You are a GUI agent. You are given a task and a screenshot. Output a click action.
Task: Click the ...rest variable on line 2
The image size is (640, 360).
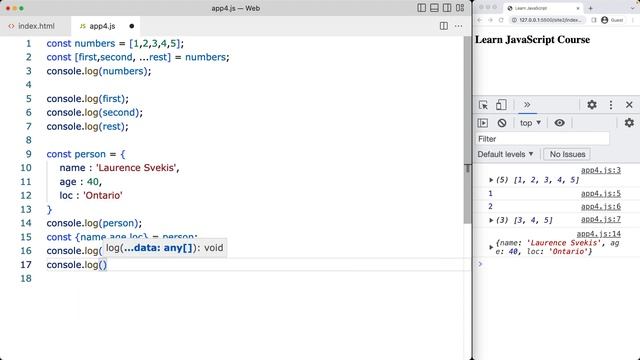pyautogui.click(x=153, y=57)
